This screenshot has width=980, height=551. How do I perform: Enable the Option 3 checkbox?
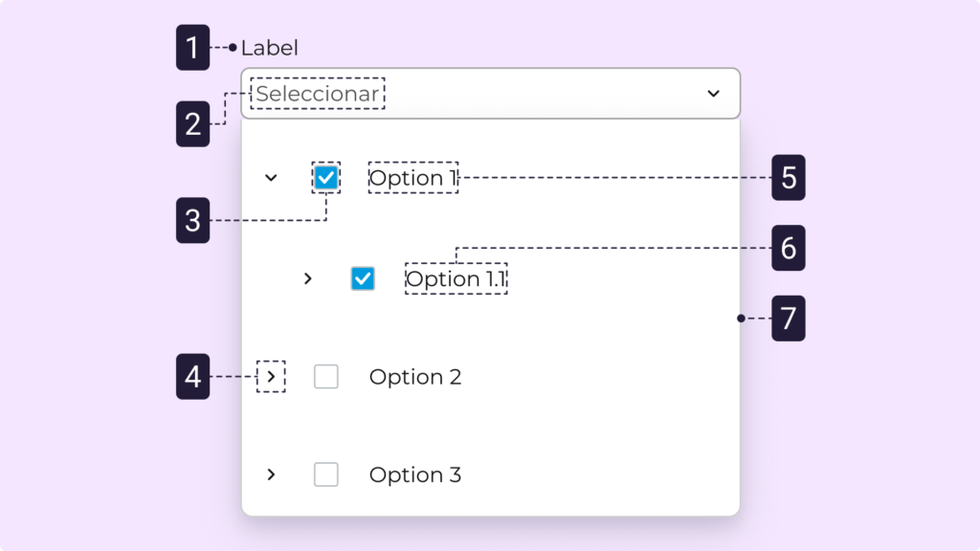pyautogui.click(x=326, y=474)
